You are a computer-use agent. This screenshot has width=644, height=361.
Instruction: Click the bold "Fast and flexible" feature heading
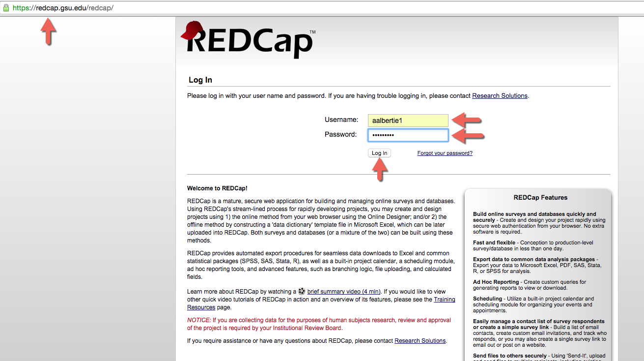pyautogui.click(x=493, y=242)
